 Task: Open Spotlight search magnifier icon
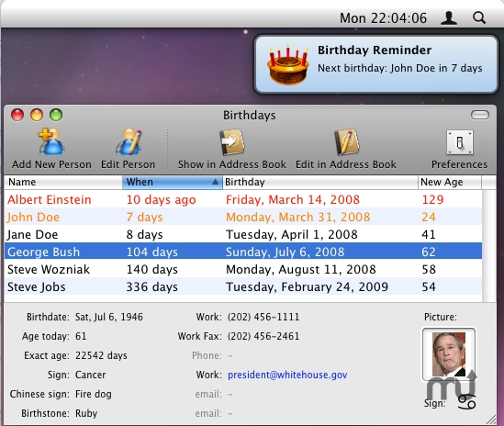[x=479, y=18]
